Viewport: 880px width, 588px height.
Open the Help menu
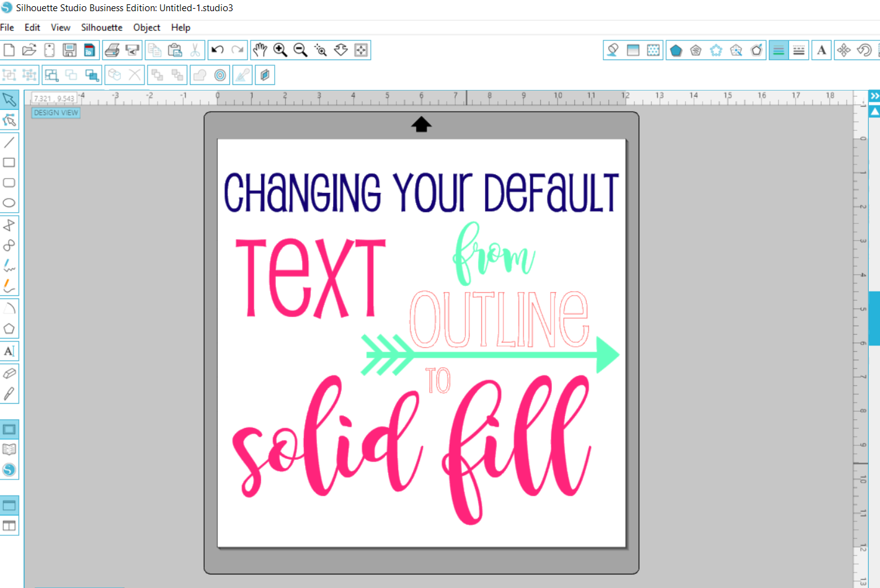coord(180,27)
